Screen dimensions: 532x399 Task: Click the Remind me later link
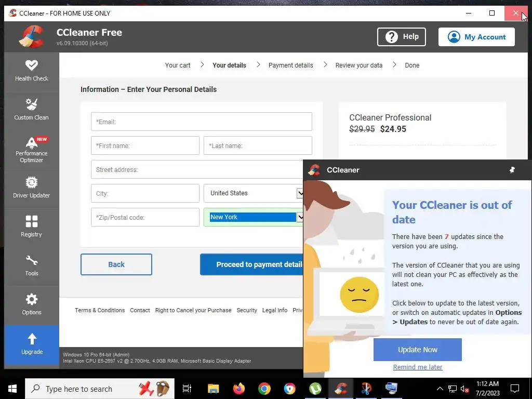[417, 367]
